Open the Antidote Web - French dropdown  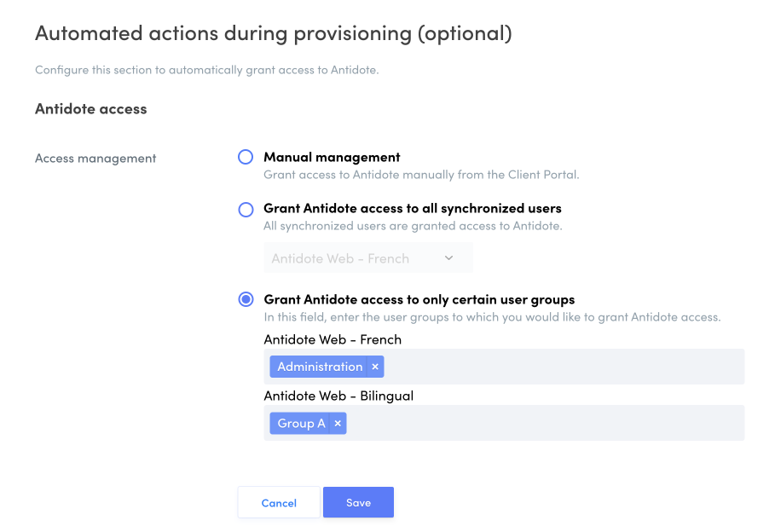point(368,258)
